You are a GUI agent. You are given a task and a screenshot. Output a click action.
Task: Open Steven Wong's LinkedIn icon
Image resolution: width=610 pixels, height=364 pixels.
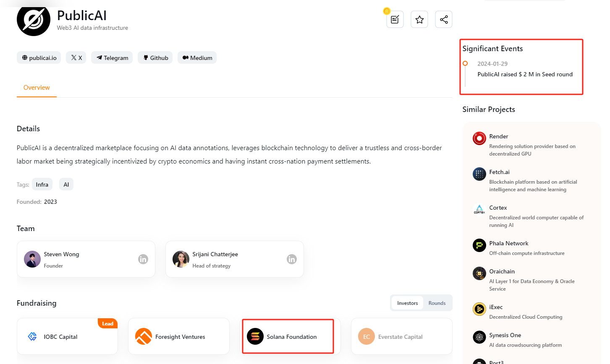[x=143, y=259]
